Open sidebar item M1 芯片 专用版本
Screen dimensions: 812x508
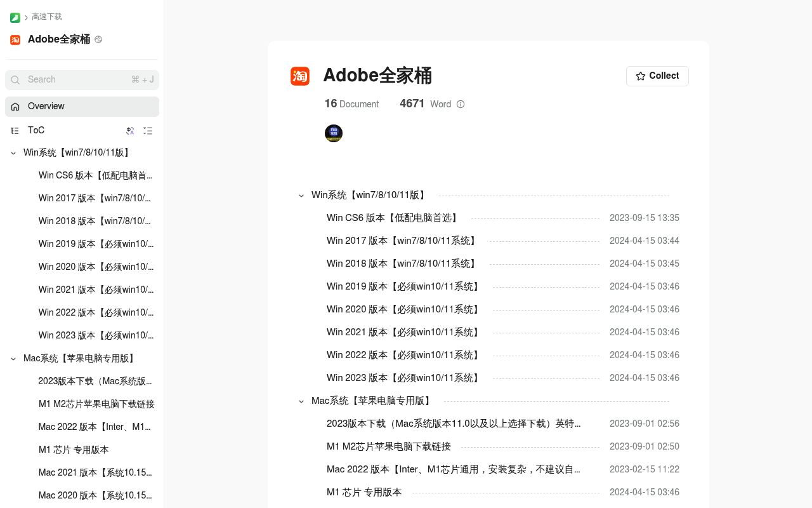pyautogui.click(x=74, y=450)
